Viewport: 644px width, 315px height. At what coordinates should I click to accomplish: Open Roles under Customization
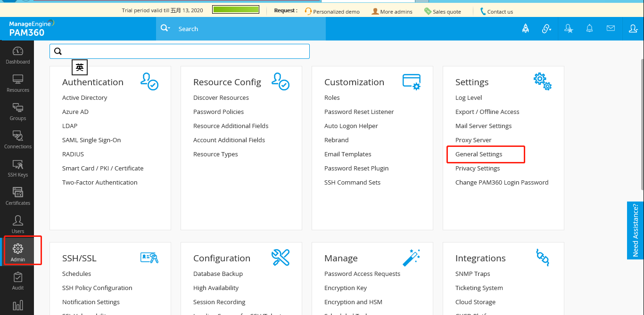tap(332, 98)
